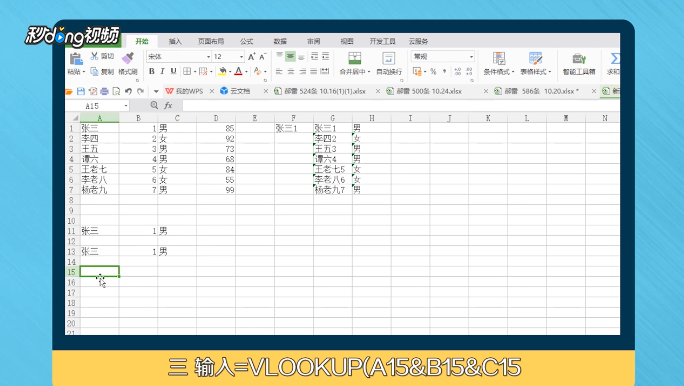Viewport: 684px width, 386px height.
Task: Click the increase indent icon
Action: (x=325, y=56)
